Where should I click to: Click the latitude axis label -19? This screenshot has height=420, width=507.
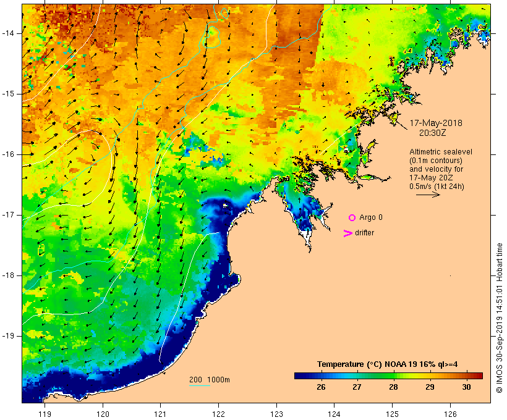click(x=8, y=336)
